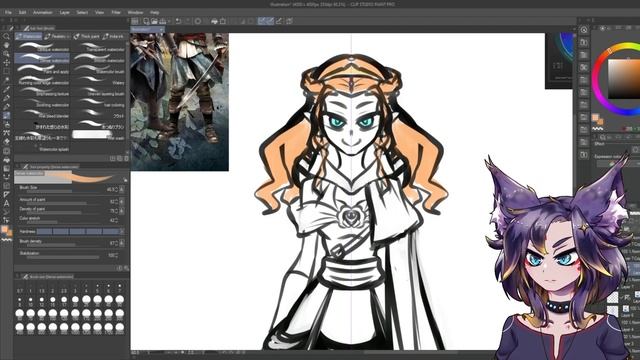Click the Save icon in command bar
The image size is (640, 360).
pyautogui.click(x=163, y=21)
